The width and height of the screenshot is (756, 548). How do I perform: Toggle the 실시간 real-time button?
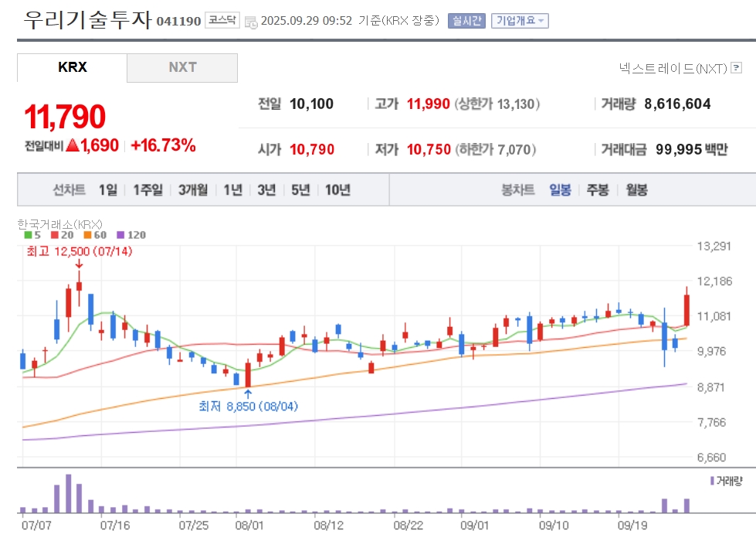[x=466, y=21]
